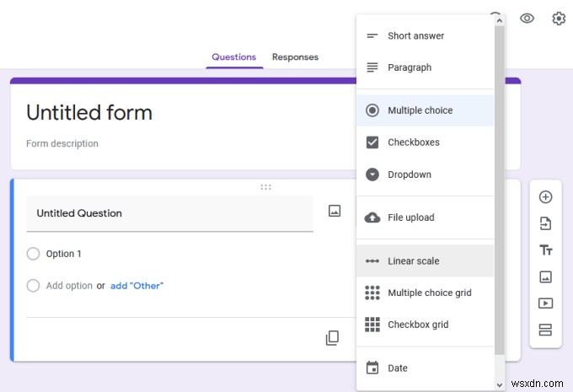The width and height of the screenshot is (573, 392).
Task: Click the add "Other" link
Action: (137, 286)
